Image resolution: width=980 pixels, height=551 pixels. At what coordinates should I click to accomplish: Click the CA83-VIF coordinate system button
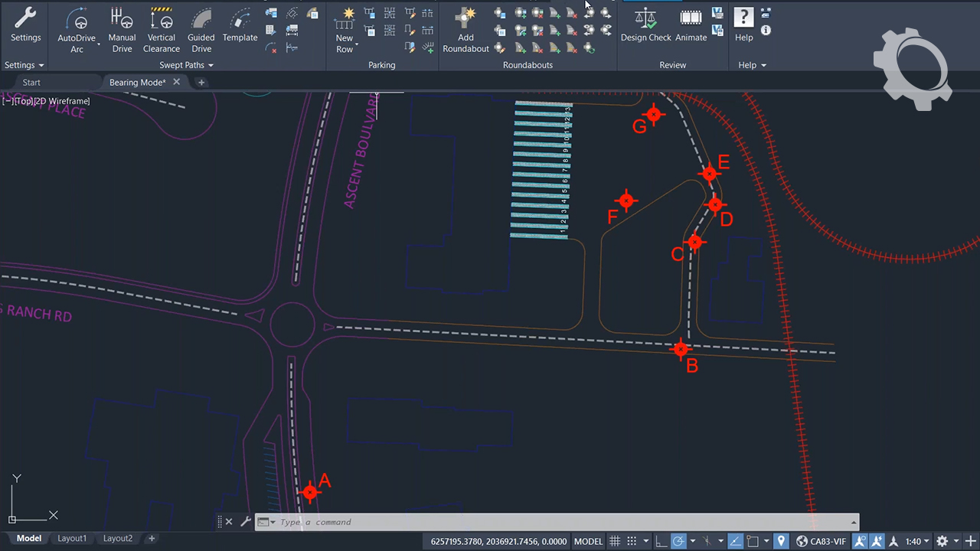[822, 541]
